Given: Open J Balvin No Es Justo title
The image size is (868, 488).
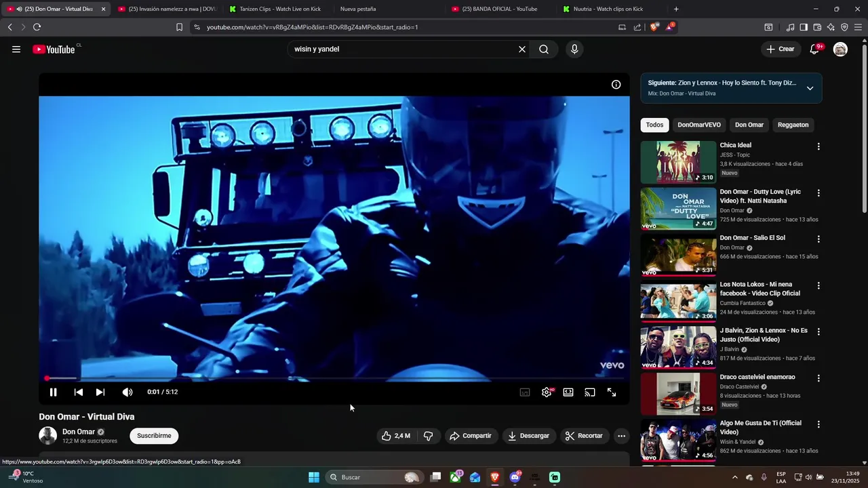Looking at the screenshot, I should tap(764, 335).
